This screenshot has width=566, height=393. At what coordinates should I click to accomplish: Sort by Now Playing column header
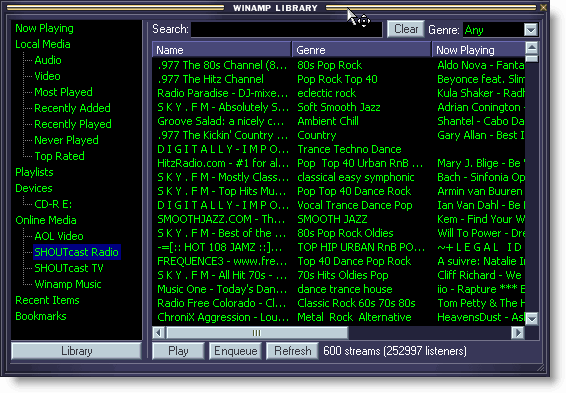[479, 50]
